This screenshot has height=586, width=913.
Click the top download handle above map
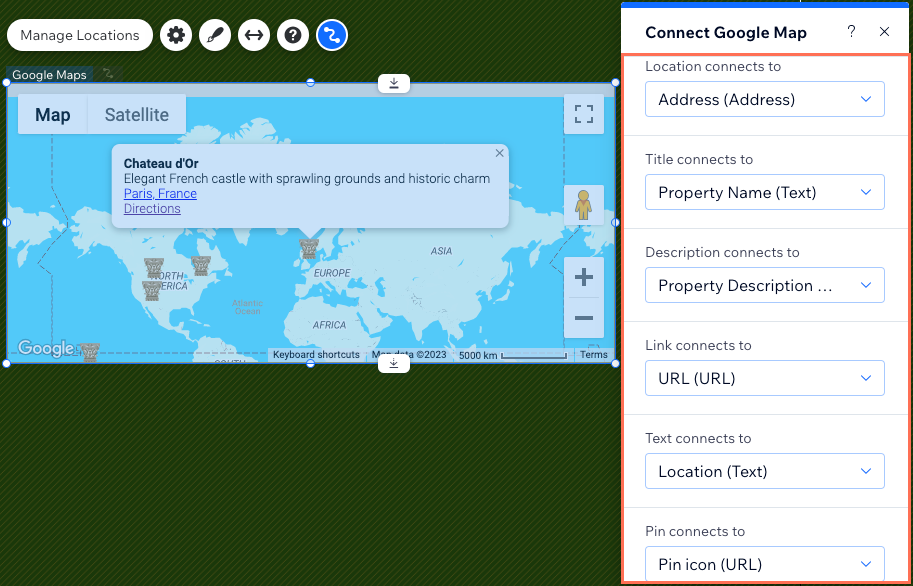(394, 83)
